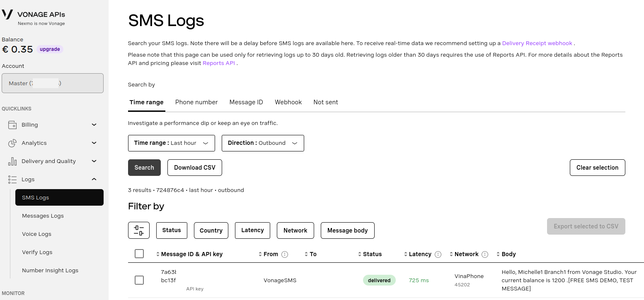
Task: Click the Analytics pie chart icon
Action: [12, 143]
